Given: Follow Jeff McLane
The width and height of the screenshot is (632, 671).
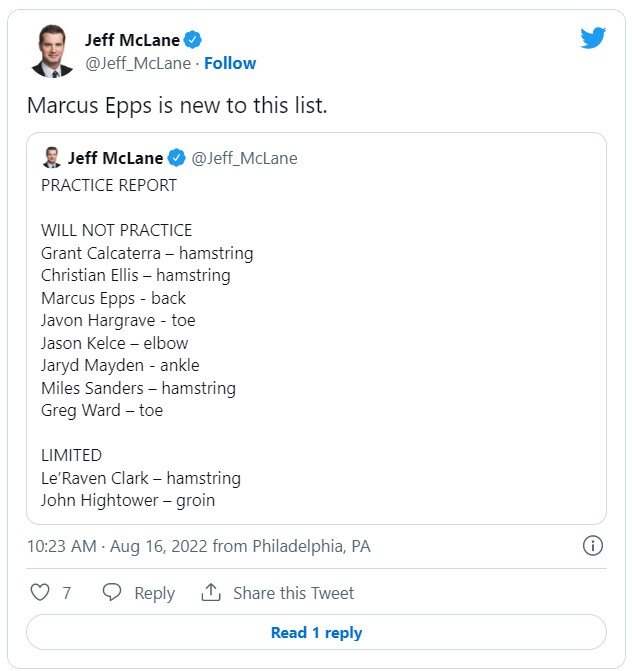Looking at the screenshot, I should pyautogui.click(x=230, y=63).
